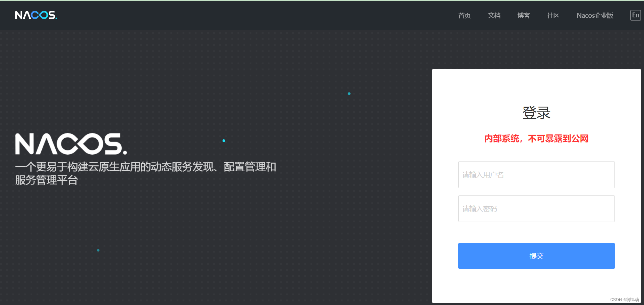Viewport: 644px width, 305px height.
Task: Focus the 请输入密码 password field
Action: click(x=536, y=208)
